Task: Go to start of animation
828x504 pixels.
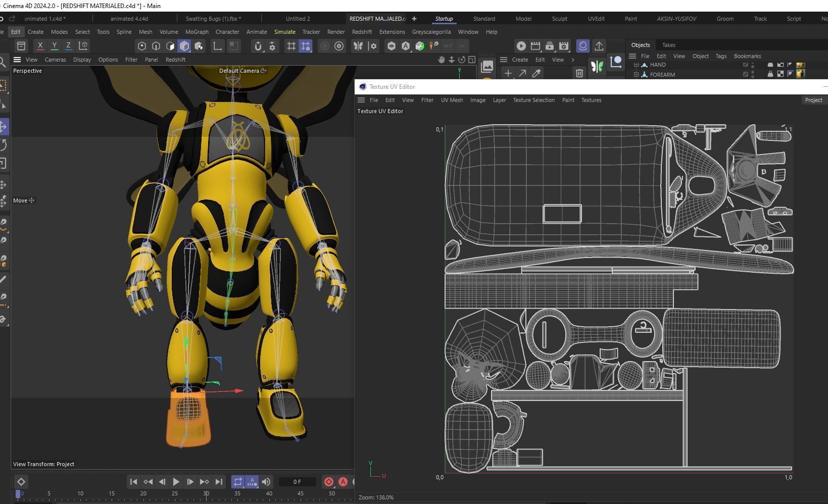Action: [133, 482]
